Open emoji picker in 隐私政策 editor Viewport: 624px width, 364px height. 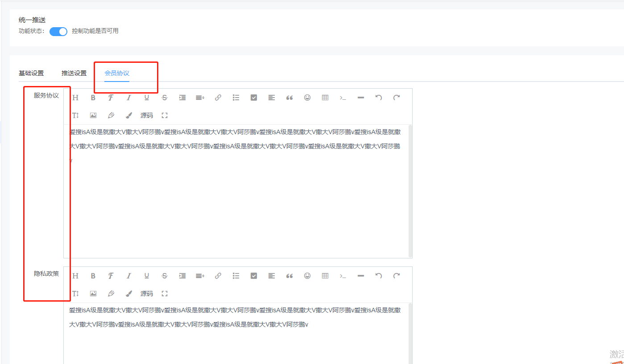point(307,276)
